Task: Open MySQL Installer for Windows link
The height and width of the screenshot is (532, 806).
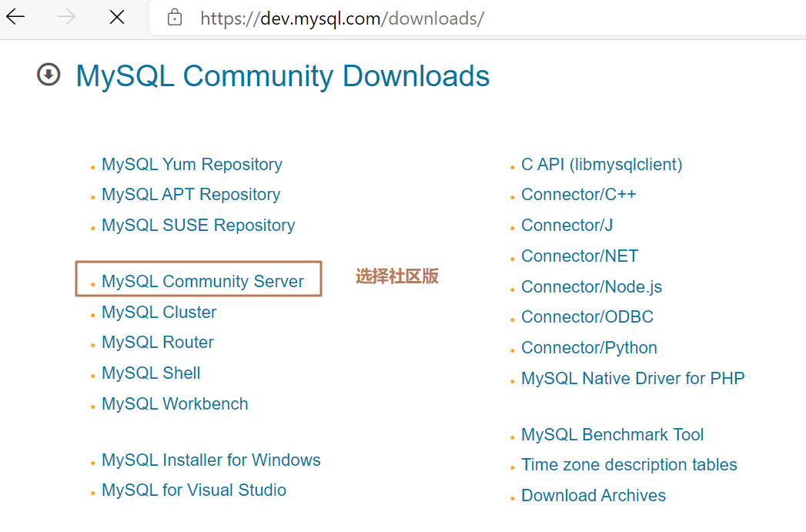Action: [x=211, y=460]
